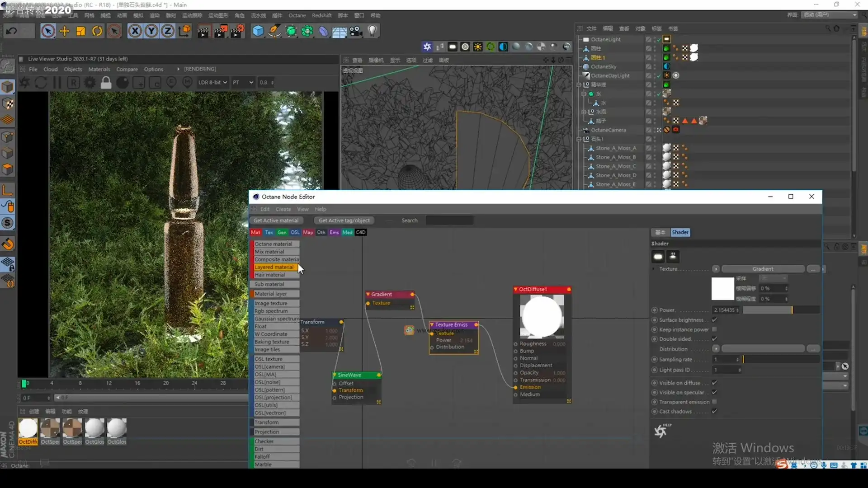Select the Move tool in top toolbar
This screenshot has height=488, width=868.
click(65, 31)
